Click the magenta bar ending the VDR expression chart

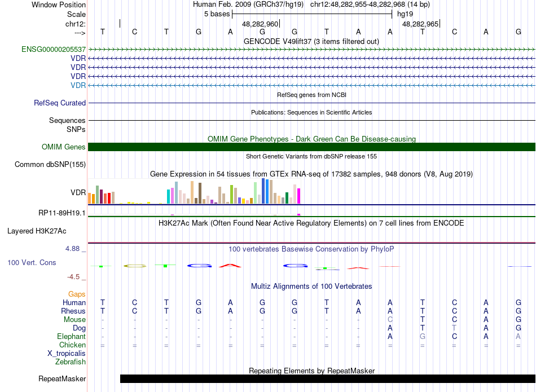tap(299, 196)
